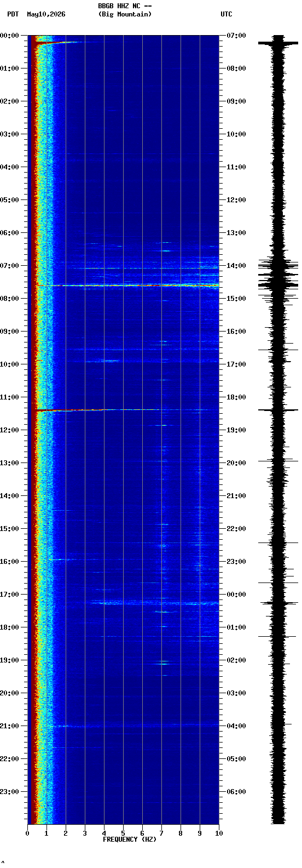The image size is (302, 868).
Task: Click the station title 'BBGB HHZ NC --'
Action: pos(125,6)
